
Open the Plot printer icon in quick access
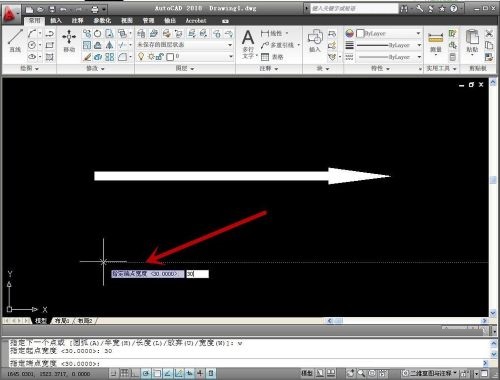coord(95,9)
